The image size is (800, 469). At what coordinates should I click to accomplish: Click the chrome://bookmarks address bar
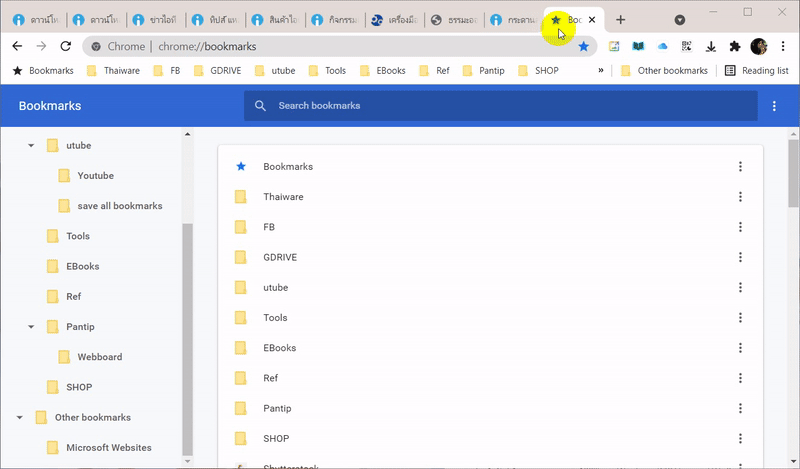(x=339, y=46)
